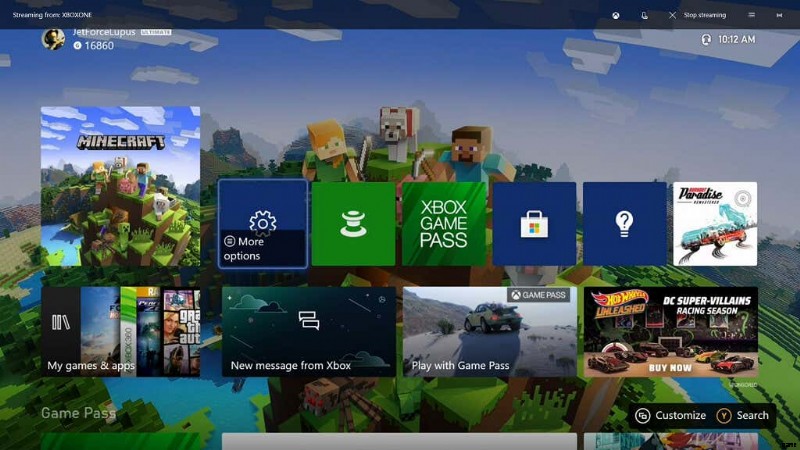Open the Xbox Game Pass tile

click(443, 223)
